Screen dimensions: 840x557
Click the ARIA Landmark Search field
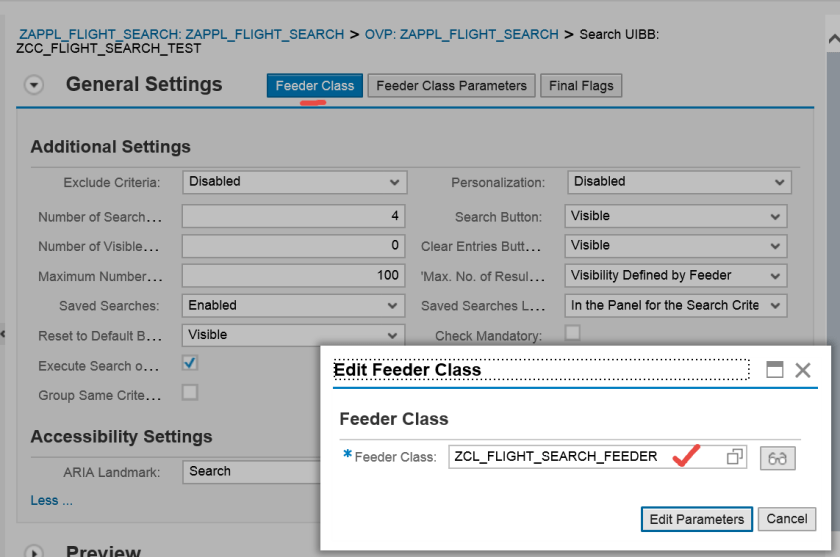pyautogui.click(x=252, y=472)
